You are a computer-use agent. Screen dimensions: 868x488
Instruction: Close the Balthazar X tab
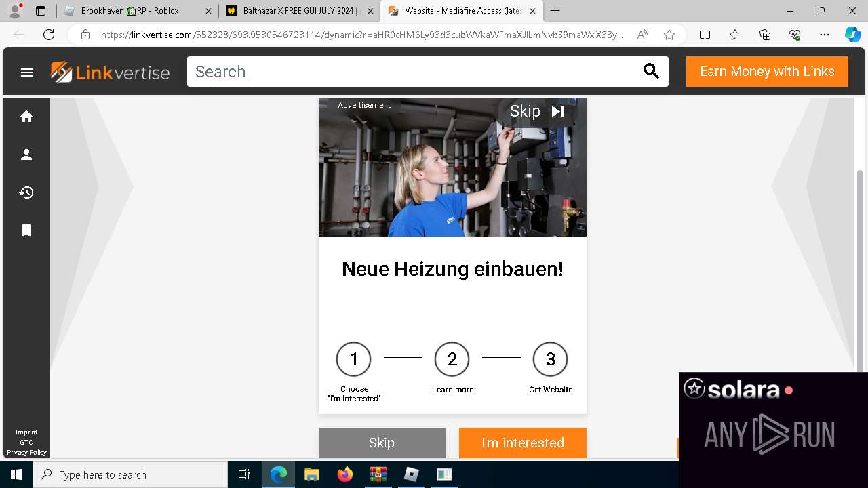click(370, 11)
